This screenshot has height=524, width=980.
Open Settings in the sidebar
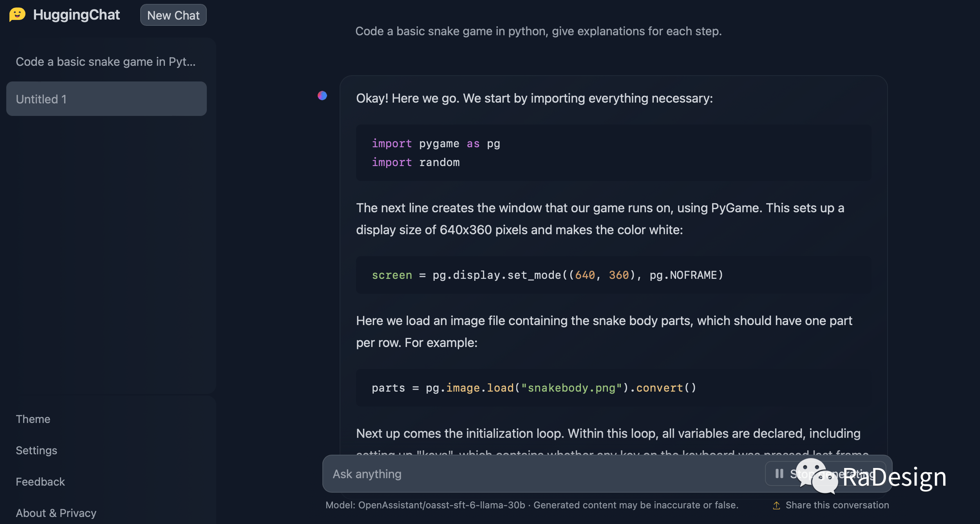click(x=36, y=450)
